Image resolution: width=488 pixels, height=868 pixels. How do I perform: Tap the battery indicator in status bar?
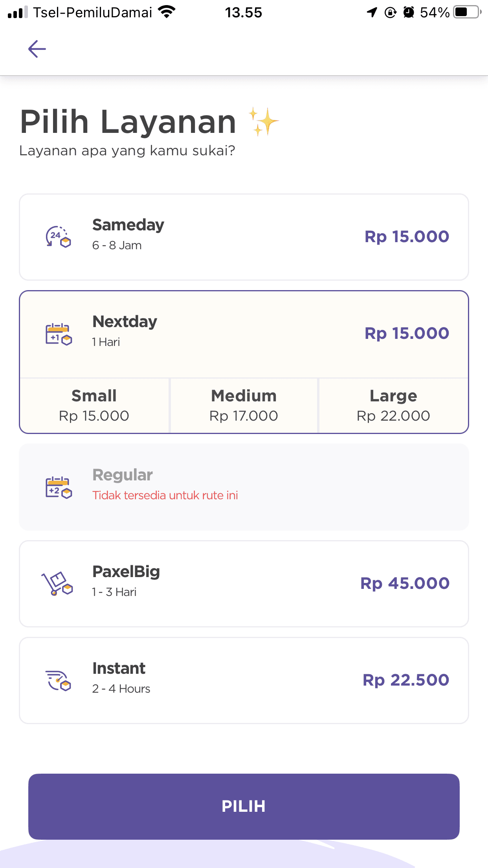click(x=467, y=12)
